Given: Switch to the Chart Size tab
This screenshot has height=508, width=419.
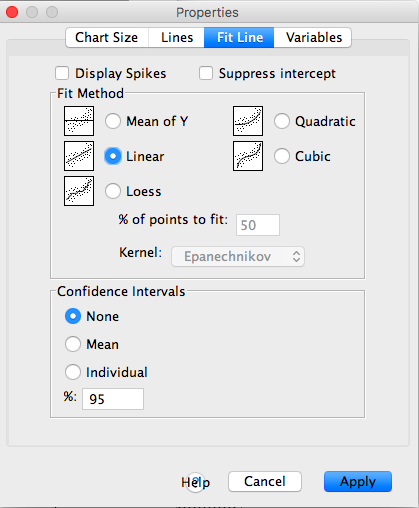Looking at the screenshot, I should [x=107, y=38].
